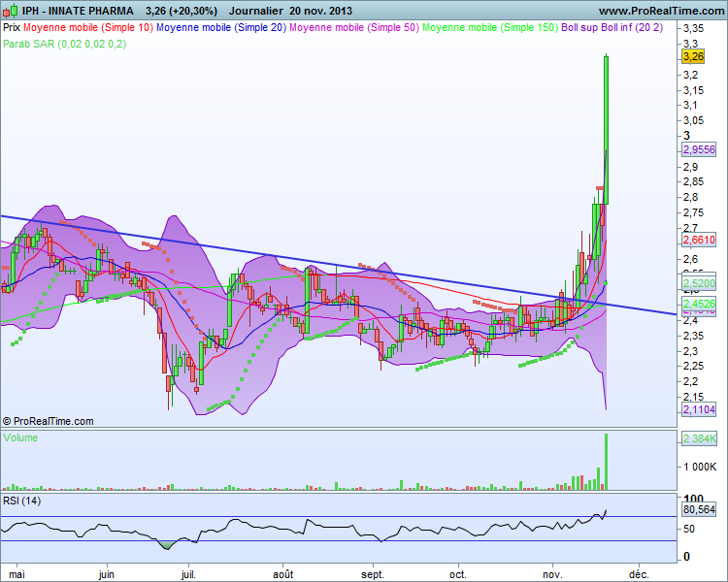Select the IPH - INNATE PHARMA title
This screenshot has height=582, width=728.
[x=78, y=11]
